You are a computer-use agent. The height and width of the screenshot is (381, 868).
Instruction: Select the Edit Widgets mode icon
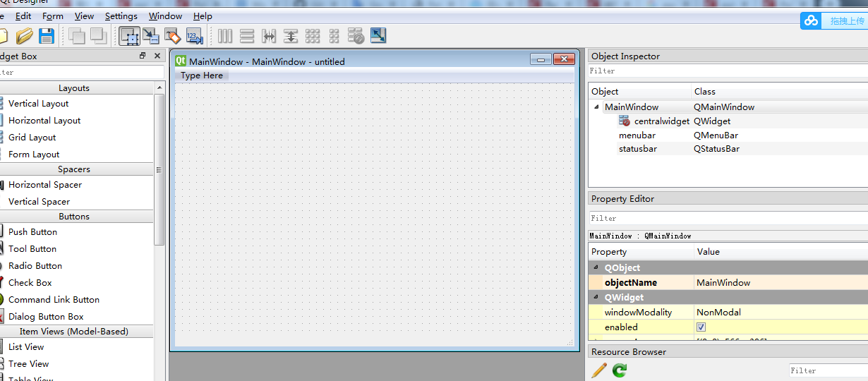click(x=129, y=36)
